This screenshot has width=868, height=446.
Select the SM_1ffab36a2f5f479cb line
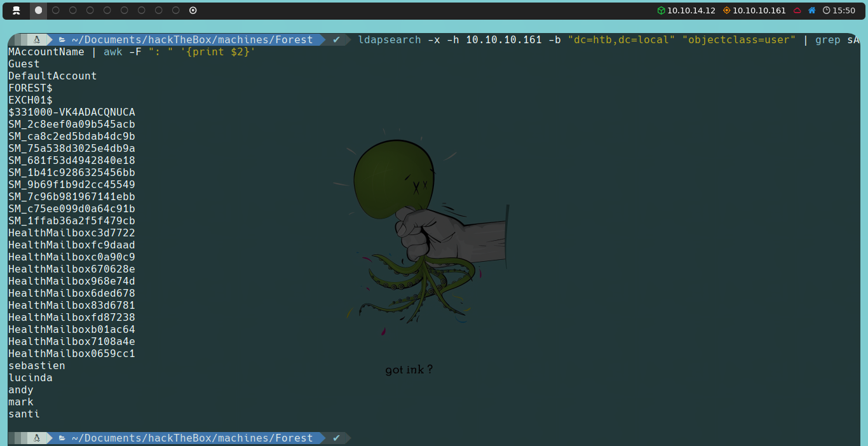72,220
